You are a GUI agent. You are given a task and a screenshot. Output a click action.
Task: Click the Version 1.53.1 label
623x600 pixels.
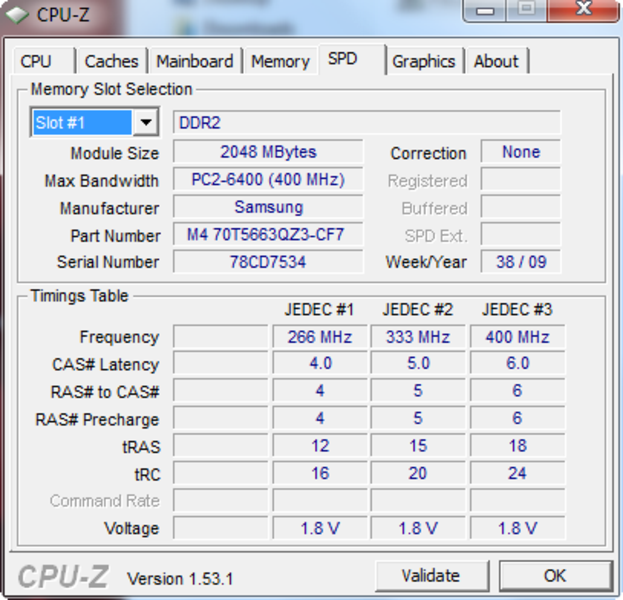(x=180, y=579)
